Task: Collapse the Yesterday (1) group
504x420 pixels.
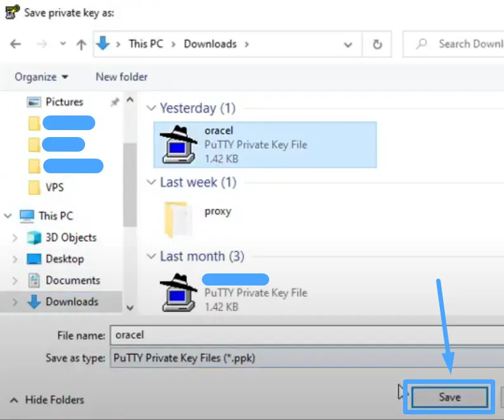Action: pos(151,108)
